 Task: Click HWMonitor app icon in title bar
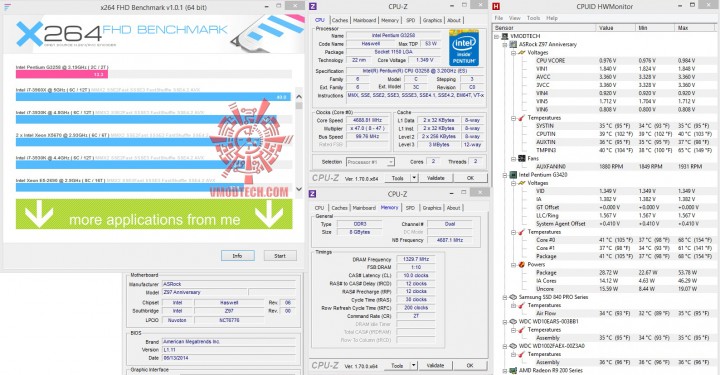pos(496,6)
